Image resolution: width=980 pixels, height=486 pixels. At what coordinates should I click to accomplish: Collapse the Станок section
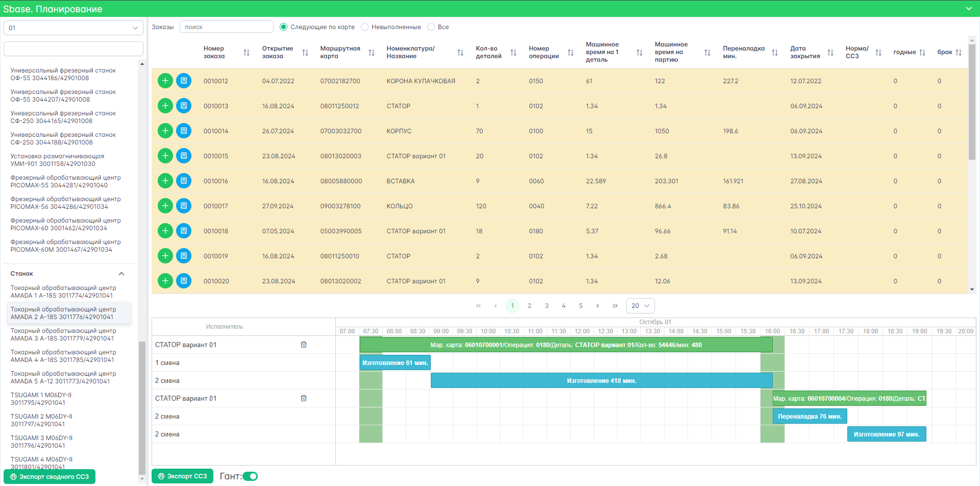pyautogui.click(x=121, y=274)
